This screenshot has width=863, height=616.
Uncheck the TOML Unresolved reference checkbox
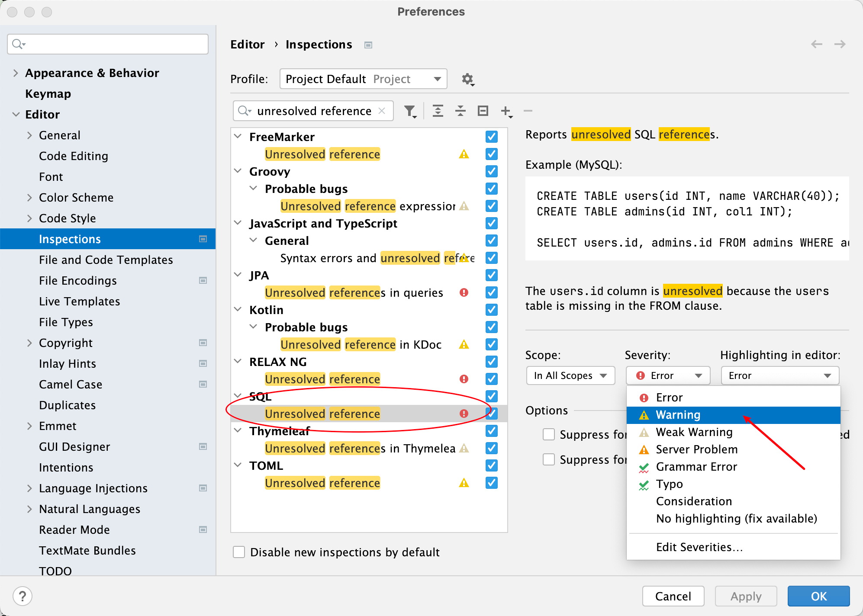[492, 483]
